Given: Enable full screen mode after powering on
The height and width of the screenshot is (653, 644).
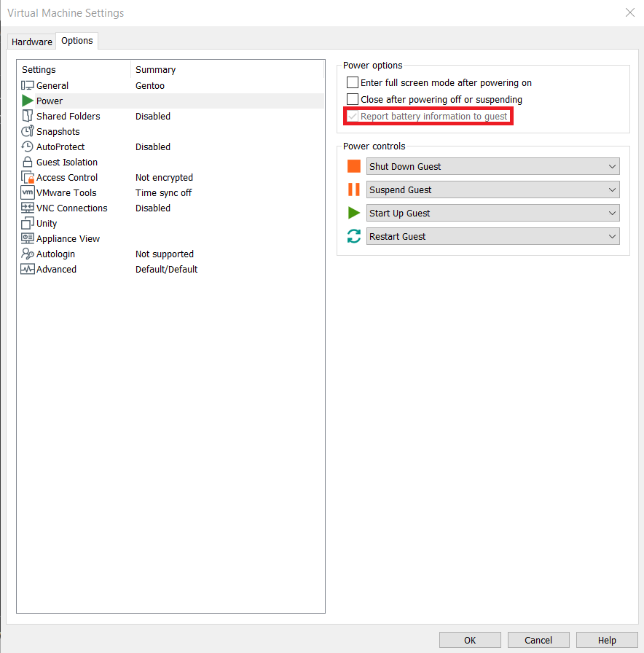Looking at the screenshot, I should pyautogui.click(x=353, y=82).
